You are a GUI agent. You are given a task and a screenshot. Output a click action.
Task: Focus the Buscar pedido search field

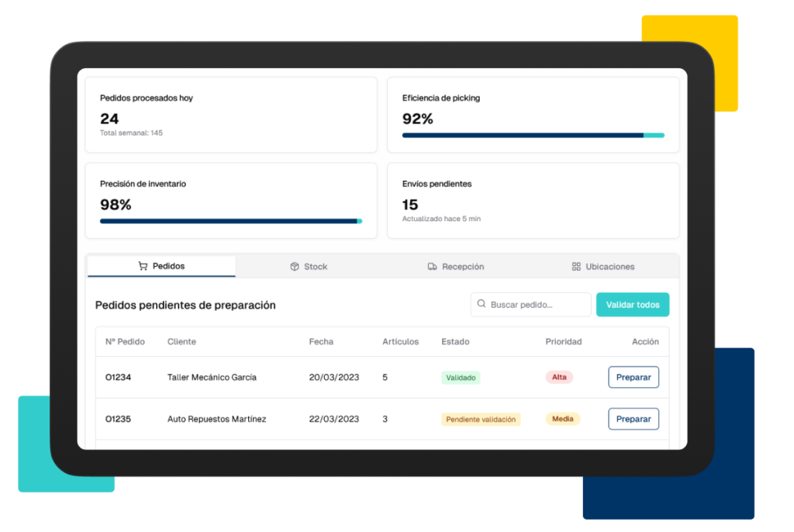coord(535,305)
